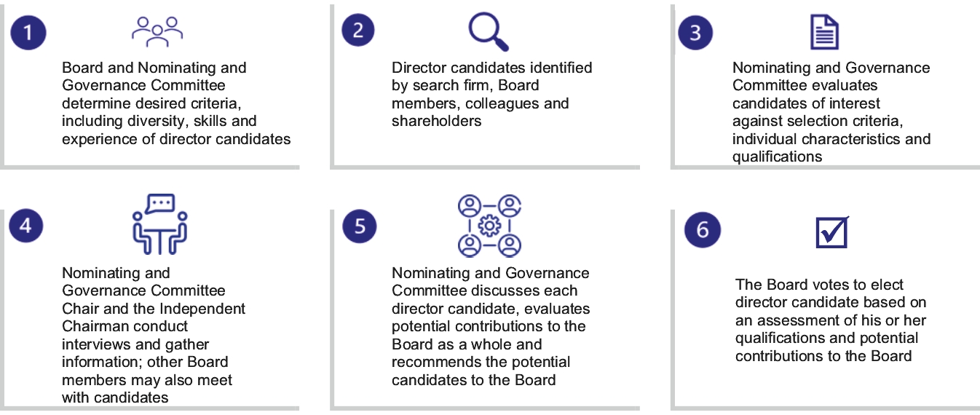Click the number 6 step circle
The width and height of the screenshot is (980, 415).
[x=702, y=230]
